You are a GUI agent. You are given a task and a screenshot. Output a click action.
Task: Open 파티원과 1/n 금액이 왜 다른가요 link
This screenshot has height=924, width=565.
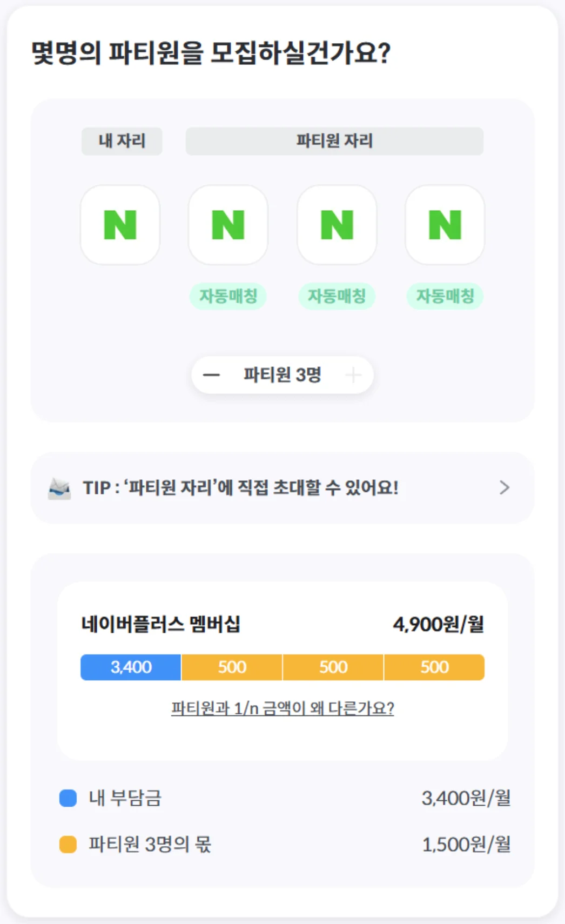tap(282, 708)
